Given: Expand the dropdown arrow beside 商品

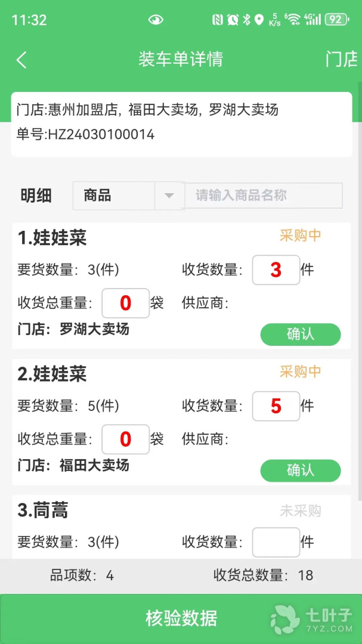Looking at the screenshot, I should 169,196.
